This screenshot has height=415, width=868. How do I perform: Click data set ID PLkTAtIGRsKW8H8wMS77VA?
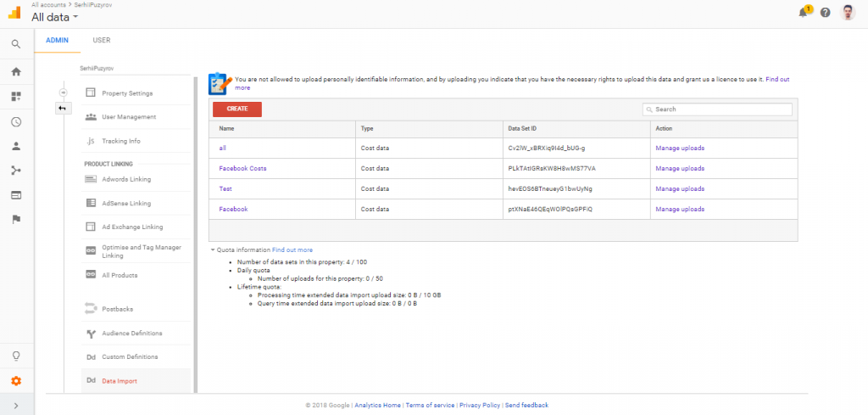[551, 168]
